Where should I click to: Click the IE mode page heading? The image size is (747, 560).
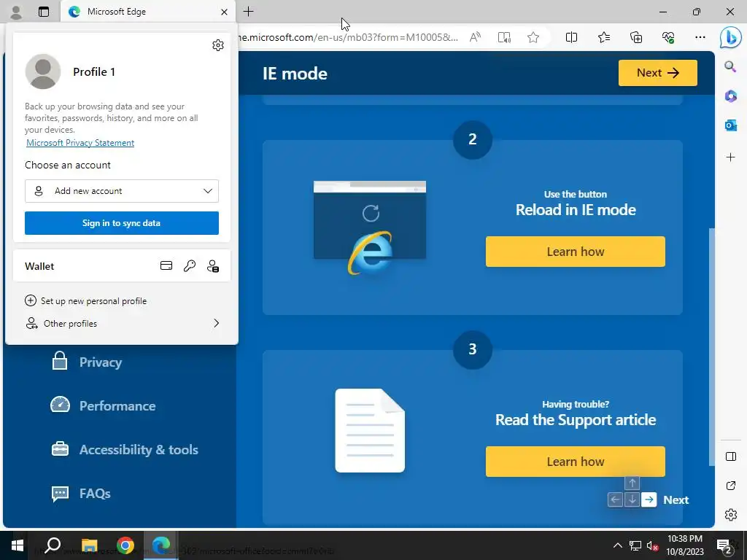tap(295, 74)
